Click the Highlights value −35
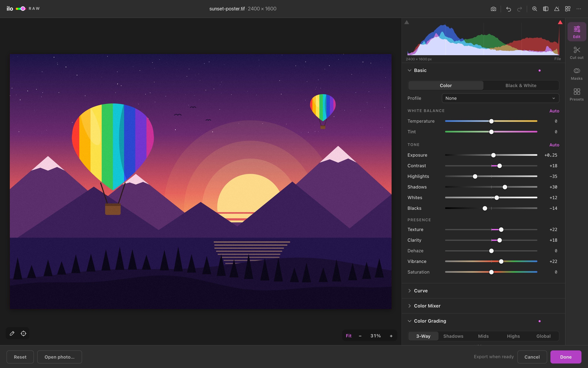This screenshot has width=588, height=368. (553, 176)
